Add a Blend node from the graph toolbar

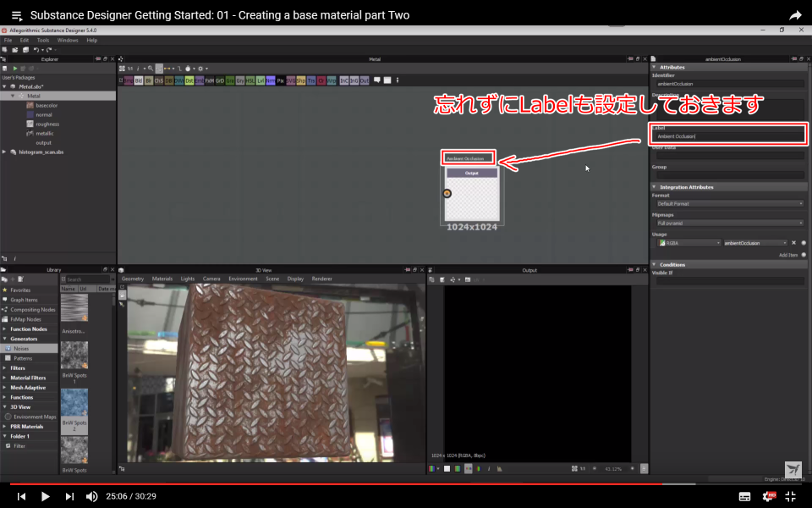(138, 80)
